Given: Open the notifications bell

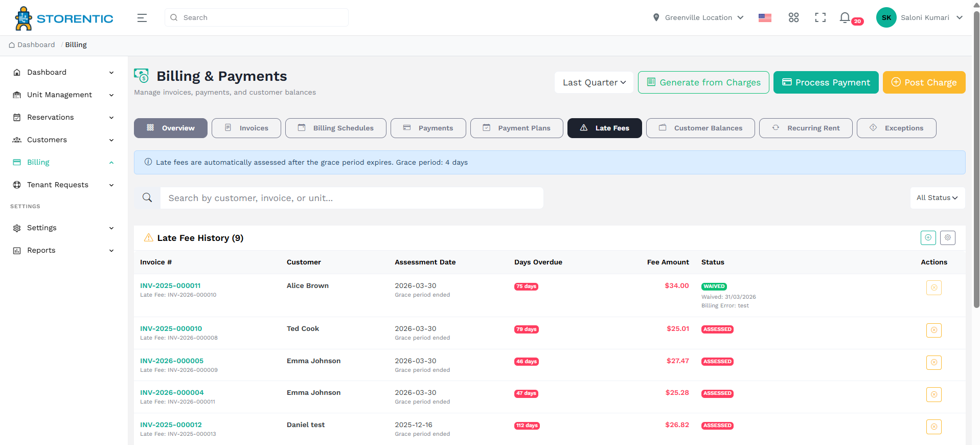Looking at the screenshot, I should [845, 18].
